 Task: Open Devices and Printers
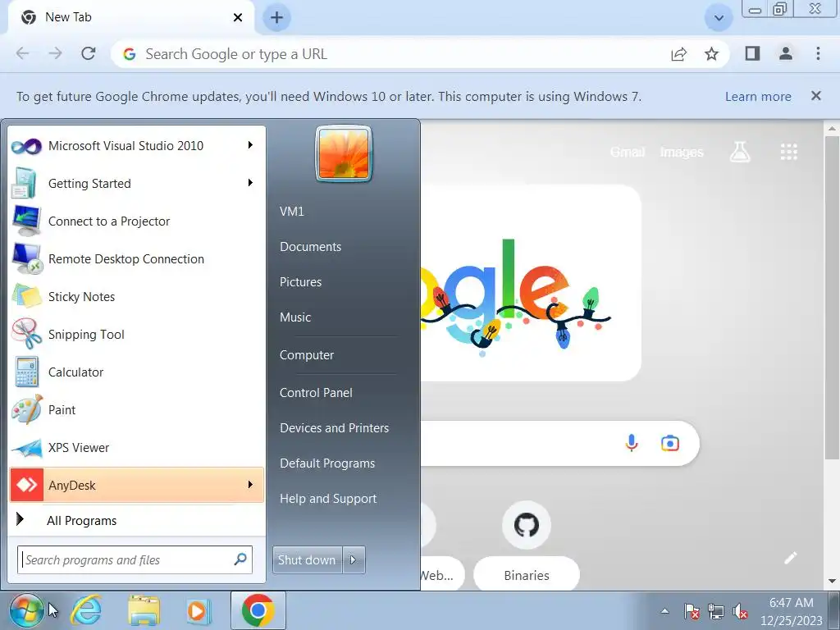click(x=335, y=428)
